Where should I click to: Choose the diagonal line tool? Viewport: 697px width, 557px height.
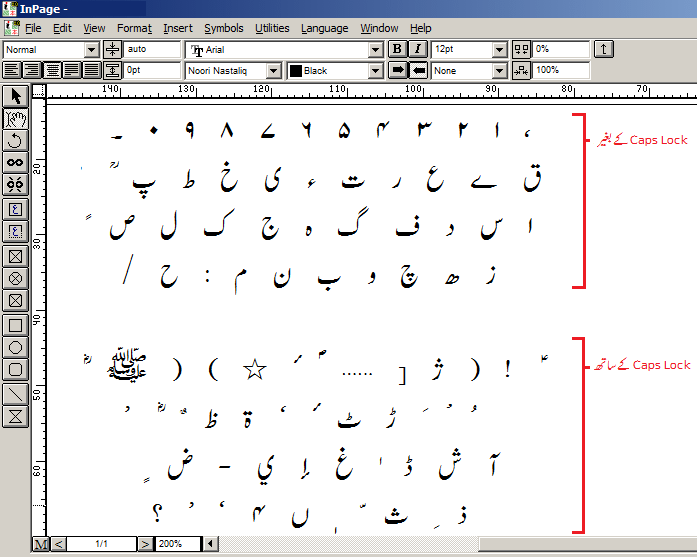(x=15, y=393)
